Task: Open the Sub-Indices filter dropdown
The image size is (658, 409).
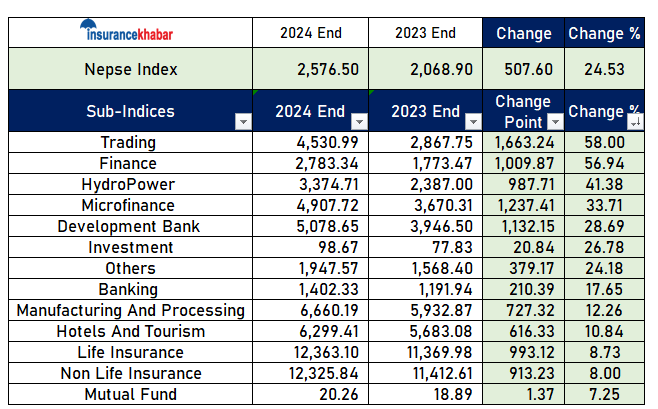Action: click(x=241, y=121)
